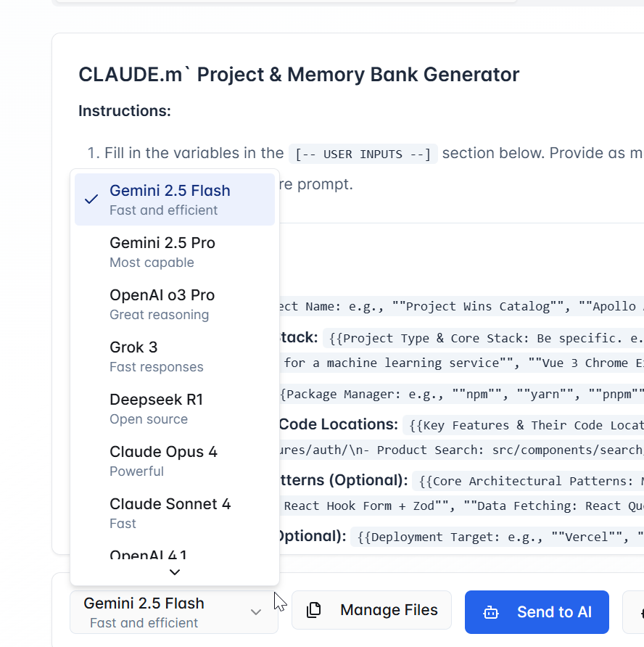Open the Manage Files button

(371, 610)
